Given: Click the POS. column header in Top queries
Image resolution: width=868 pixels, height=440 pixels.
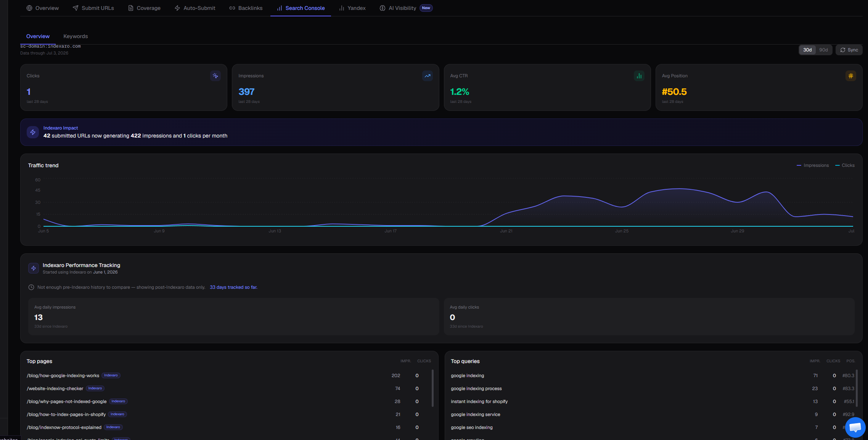Looking at the screenshot, I should 851,361.
